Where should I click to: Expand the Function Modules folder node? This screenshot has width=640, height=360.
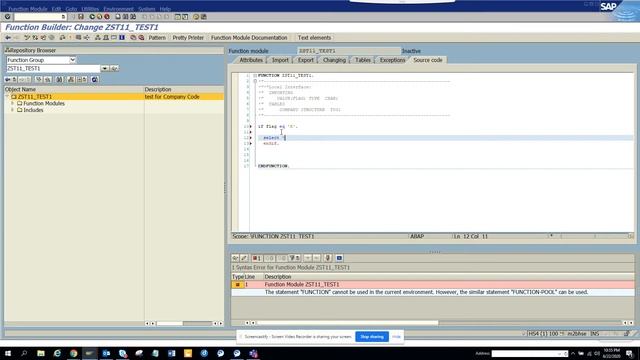(13, 103)
